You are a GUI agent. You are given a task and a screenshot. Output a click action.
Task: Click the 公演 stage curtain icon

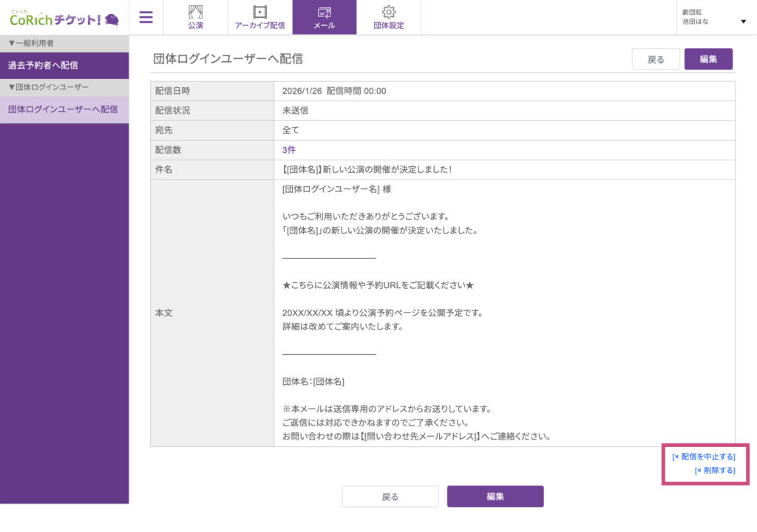[195, 12]
